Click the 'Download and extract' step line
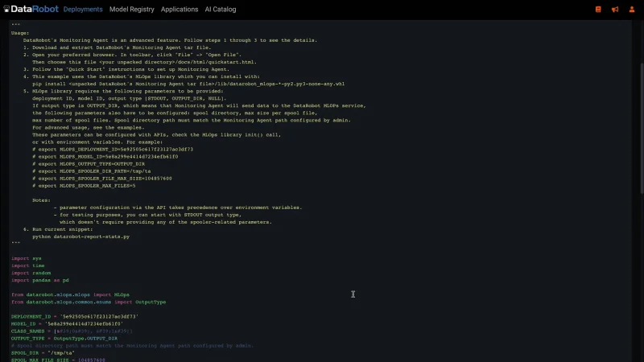The width and height of the screenshot is (644, 362). click(x=117, y=47)
